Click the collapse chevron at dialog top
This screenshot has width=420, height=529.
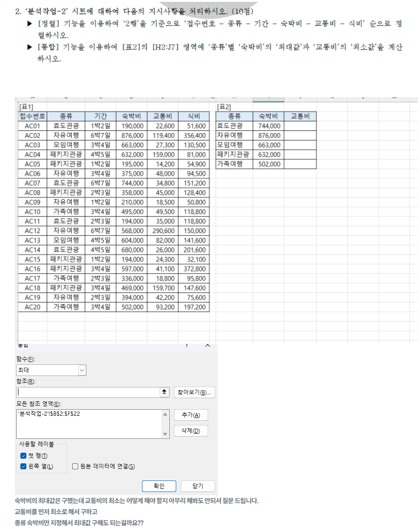click(208, 345)
